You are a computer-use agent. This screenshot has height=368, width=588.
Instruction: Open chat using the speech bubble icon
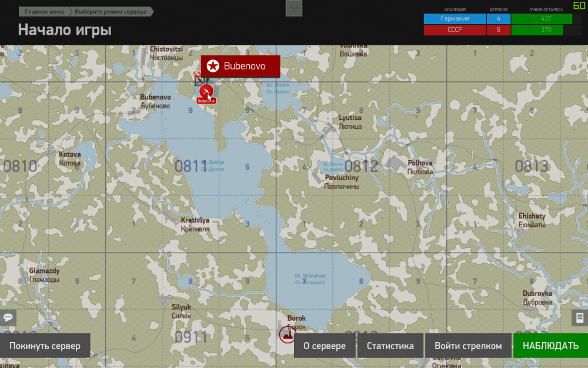[x=8, y=318]
